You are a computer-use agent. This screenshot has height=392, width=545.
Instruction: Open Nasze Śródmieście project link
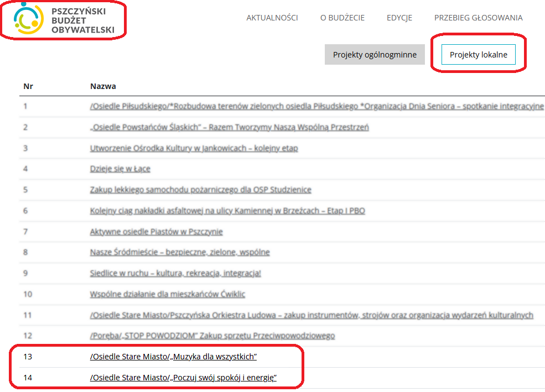click(180, 252)
